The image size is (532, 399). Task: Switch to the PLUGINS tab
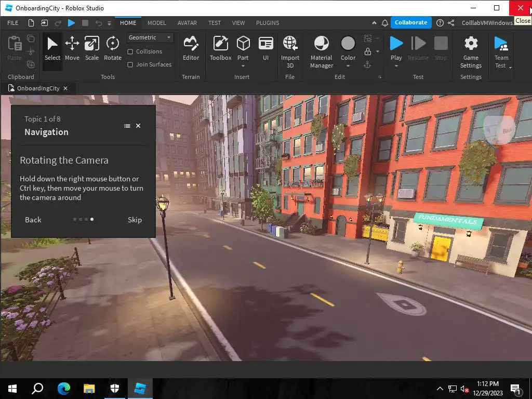pyautogui.click(x=268, y=23)
